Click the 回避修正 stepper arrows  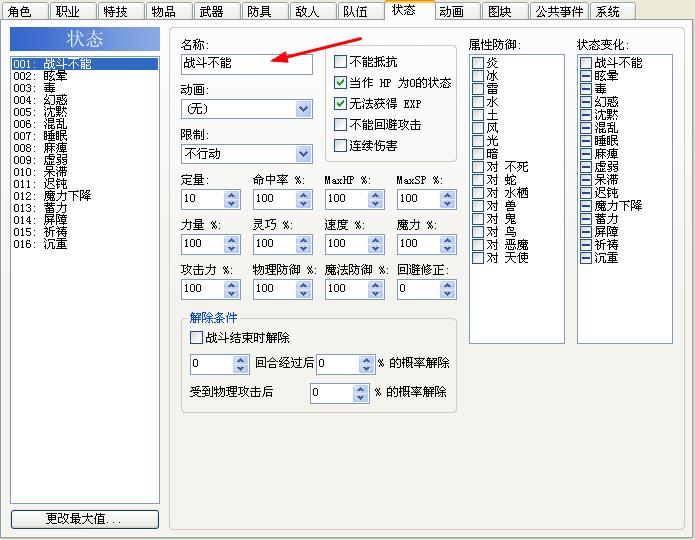point(448,289)
